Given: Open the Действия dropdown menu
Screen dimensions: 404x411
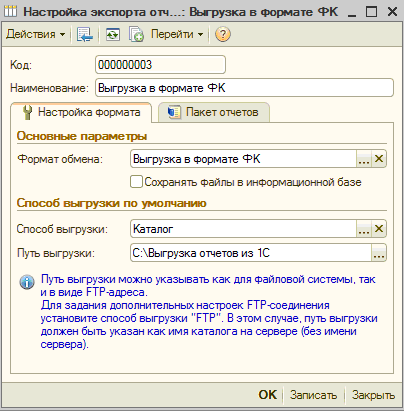Looking at the screenshot, I should pyautogui.click(x=35, y=34).
